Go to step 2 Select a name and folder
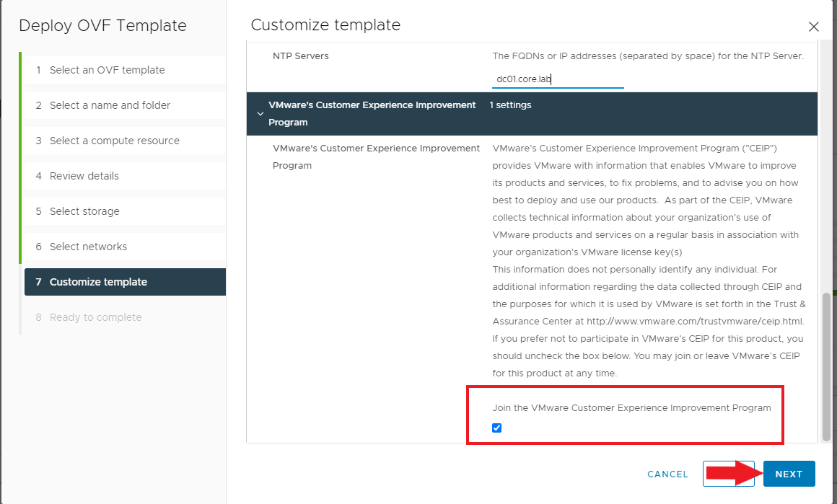 125,105
